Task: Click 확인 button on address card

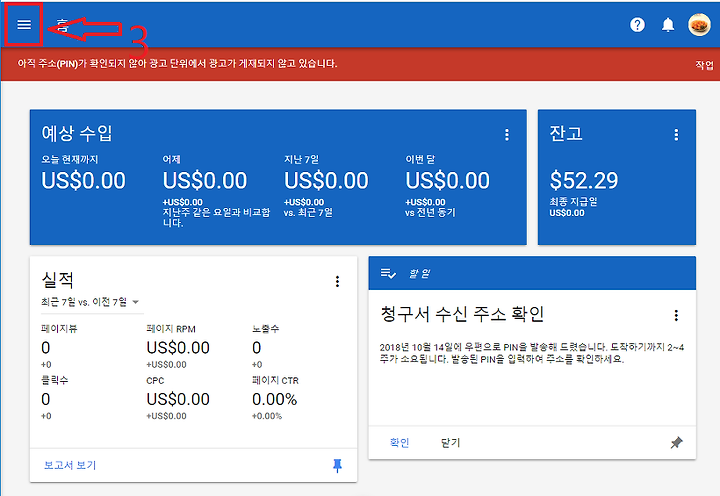Action: 399,442
